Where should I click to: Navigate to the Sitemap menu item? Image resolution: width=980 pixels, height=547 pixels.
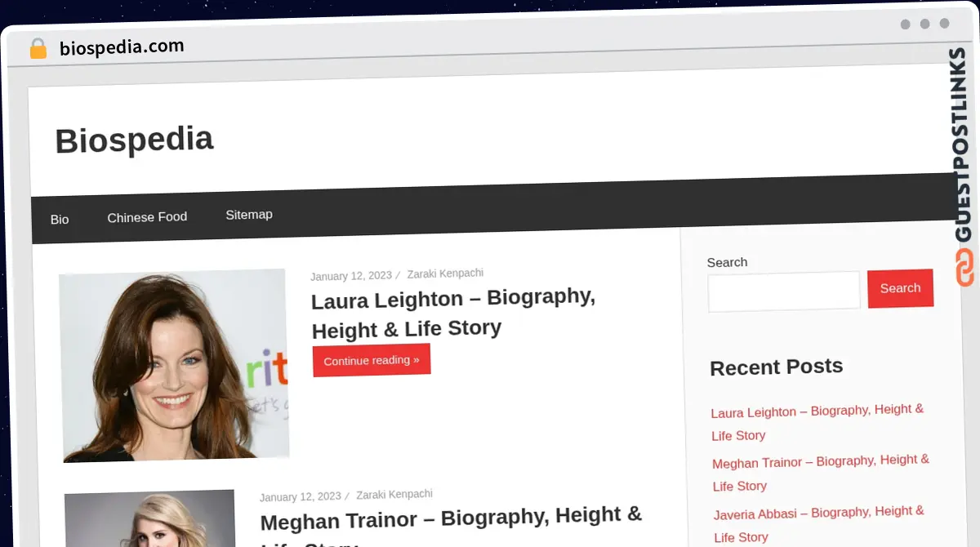pos(249,215)
